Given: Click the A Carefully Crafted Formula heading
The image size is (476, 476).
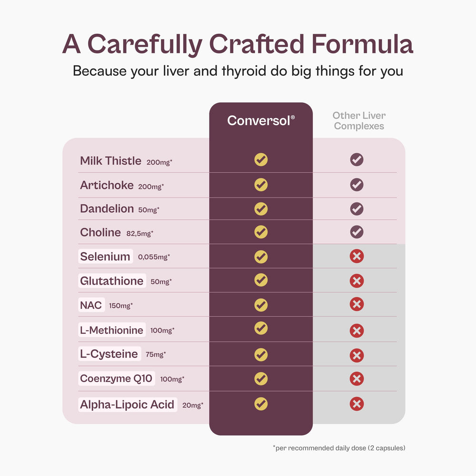Looking at the screenshot, I should pyautogui.click(x=238, y=44).
